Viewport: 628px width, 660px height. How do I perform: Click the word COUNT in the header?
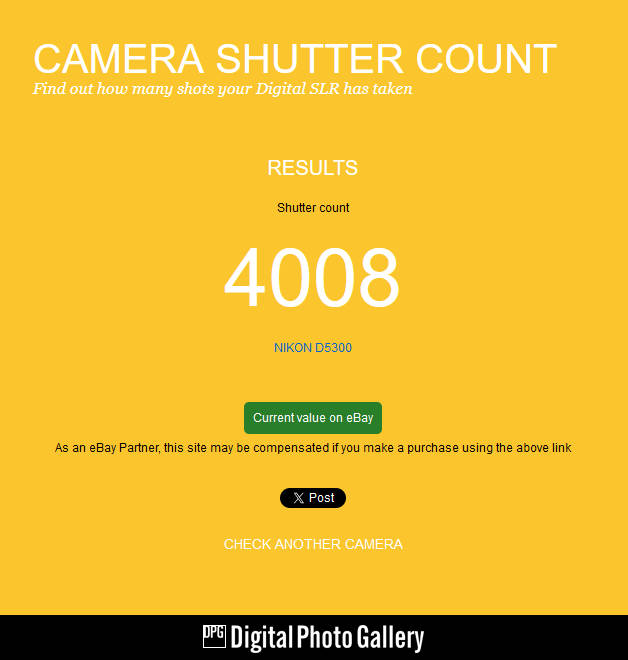[x=486, y=59]
